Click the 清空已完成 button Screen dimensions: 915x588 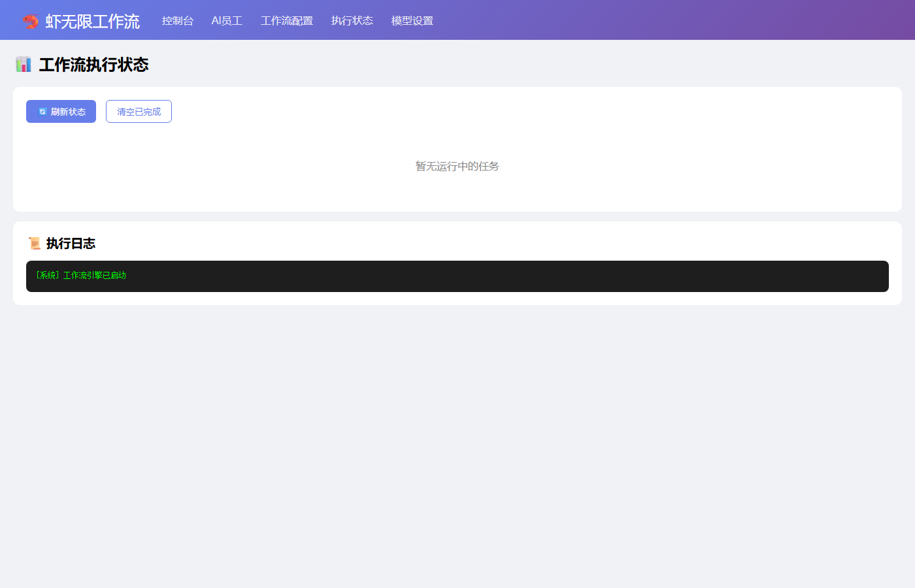click(x=139, y=112)
